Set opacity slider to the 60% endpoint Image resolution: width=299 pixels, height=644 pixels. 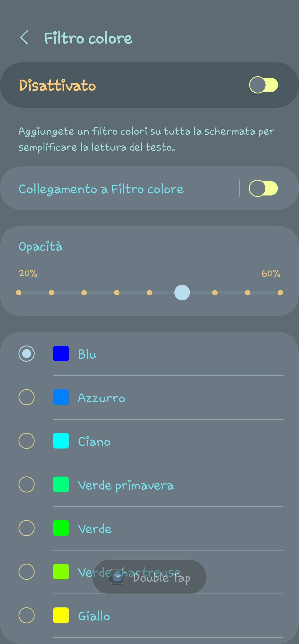click(x=280, y=293)
